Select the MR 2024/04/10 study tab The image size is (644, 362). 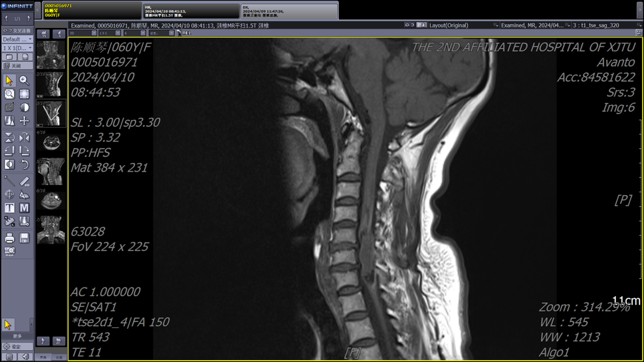pyautogui.click(x=191, y=10)
